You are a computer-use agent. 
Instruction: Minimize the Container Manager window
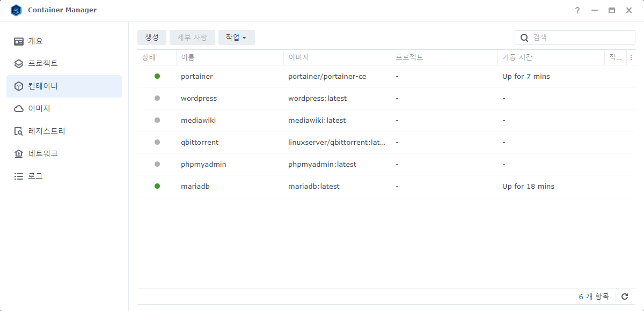(594, 10)
